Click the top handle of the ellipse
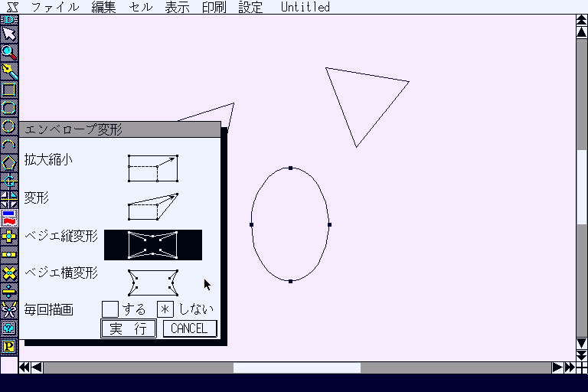 [x=291, y=168]
